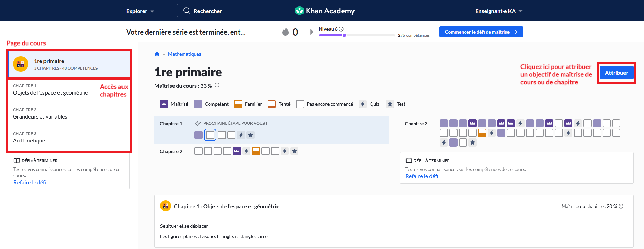Click the 1re primaire page heading
This screenshot has height=249, width=644.
pos(188,72)
